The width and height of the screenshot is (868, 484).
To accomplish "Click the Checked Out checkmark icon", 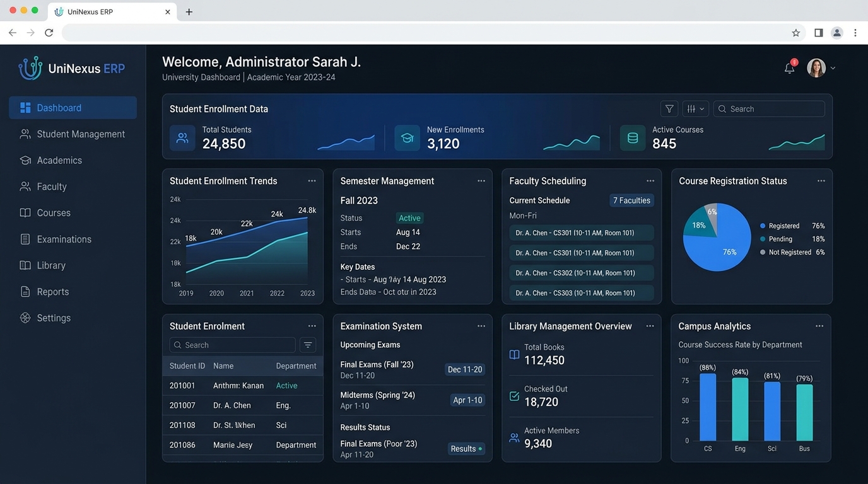I will click(514, 396).
